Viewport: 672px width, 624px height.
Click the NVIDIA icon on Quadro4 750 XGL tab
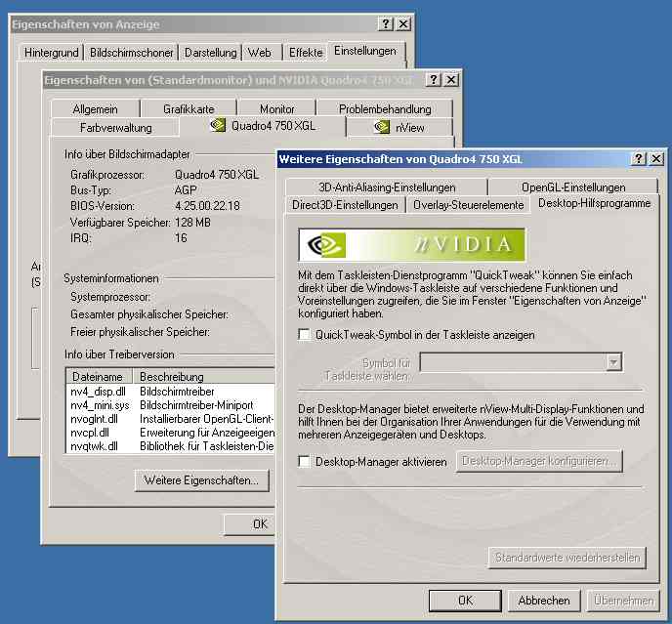218,125
